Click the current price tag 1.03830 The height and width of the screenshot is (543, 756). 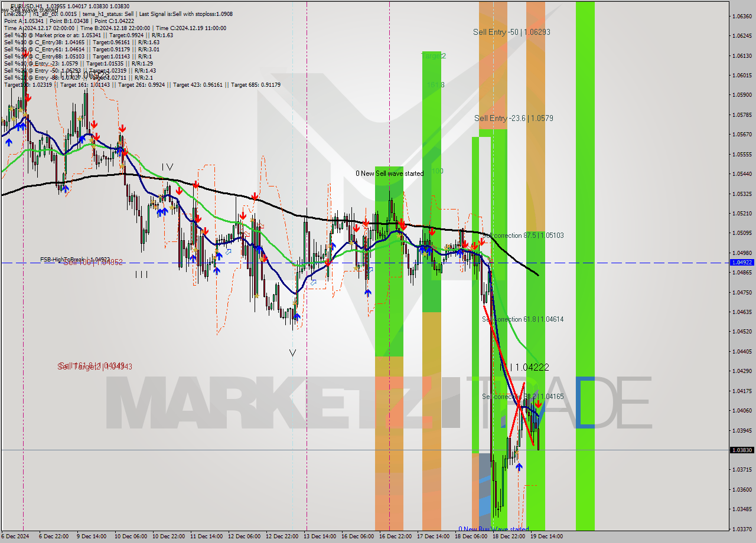(x=742, y=450)
